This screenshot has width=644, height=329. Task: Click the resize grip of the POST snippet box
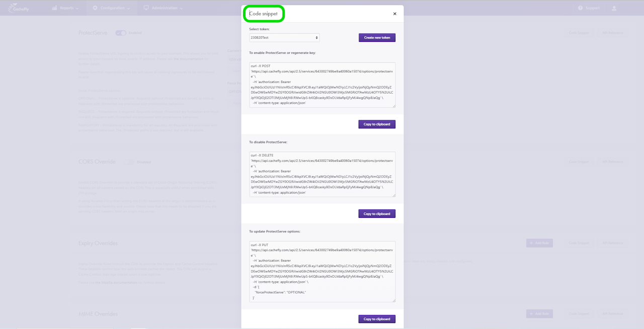pyautogui.click(x=393, y=106)
